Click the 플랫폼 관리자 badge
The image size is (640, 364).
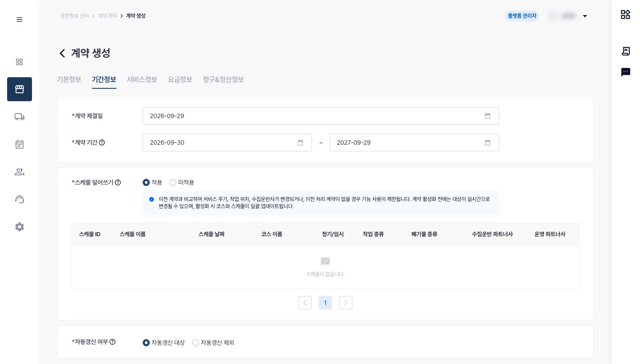(522, 16)
